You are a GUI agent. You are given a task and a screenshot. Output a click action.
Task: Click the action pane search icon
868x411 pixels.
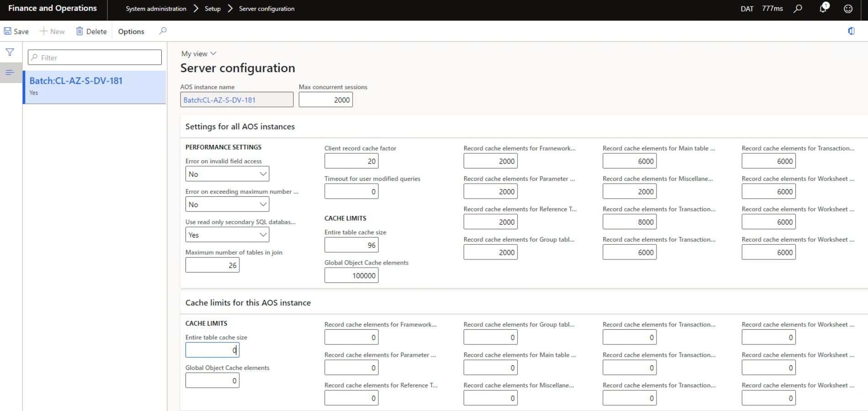163,31
